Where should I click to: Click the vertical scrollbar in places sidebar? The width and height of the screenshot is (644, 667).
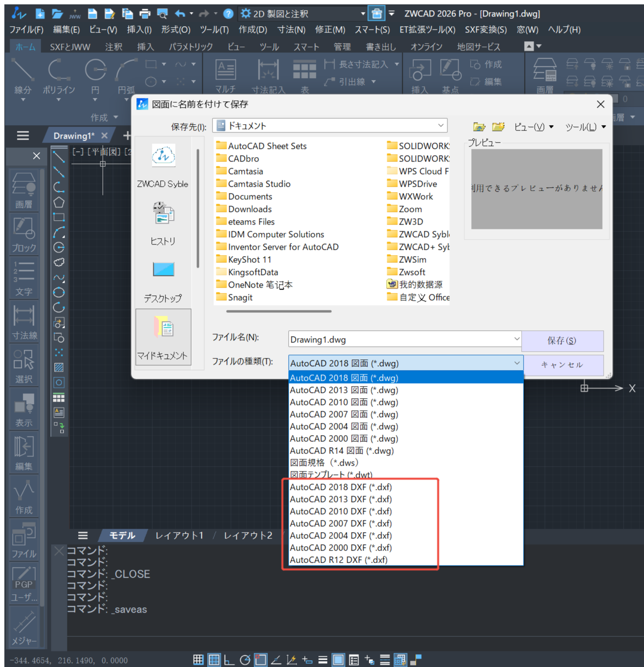pos(198,209)
